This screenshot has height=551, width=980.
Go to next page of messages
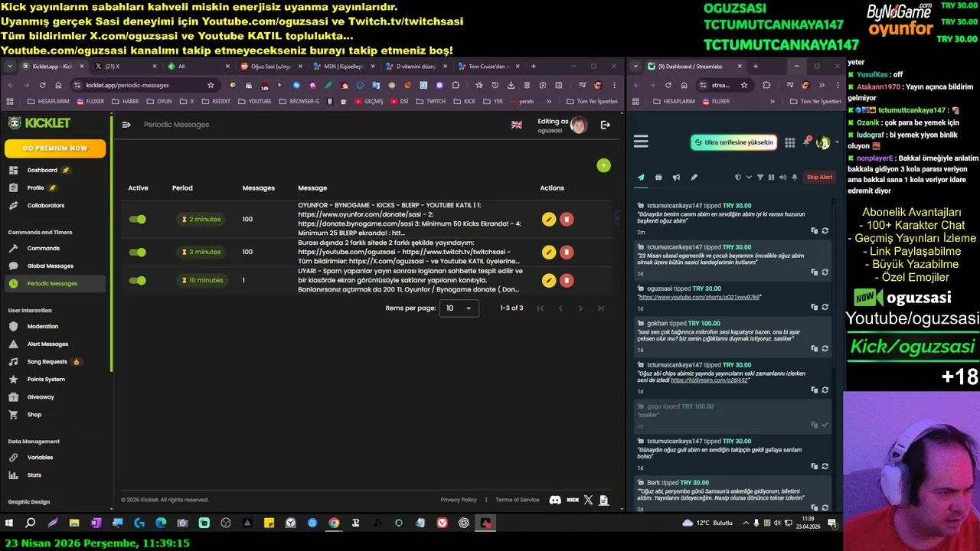580,308
